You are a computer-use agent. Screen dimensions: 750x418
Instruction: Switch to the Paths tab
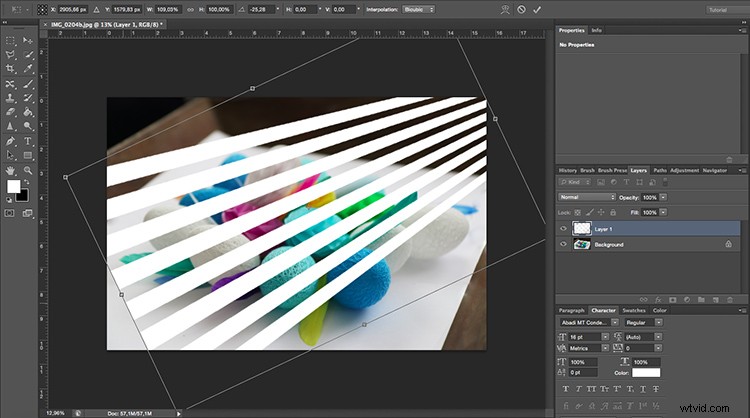(x=660, y=170)
